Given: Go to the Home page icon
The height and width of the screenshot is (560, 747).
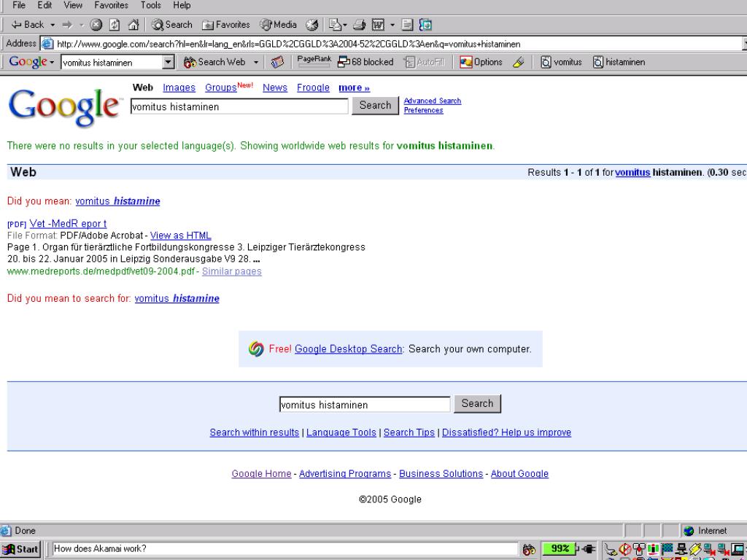Looking at the screenshot, I should pos(134,25).
